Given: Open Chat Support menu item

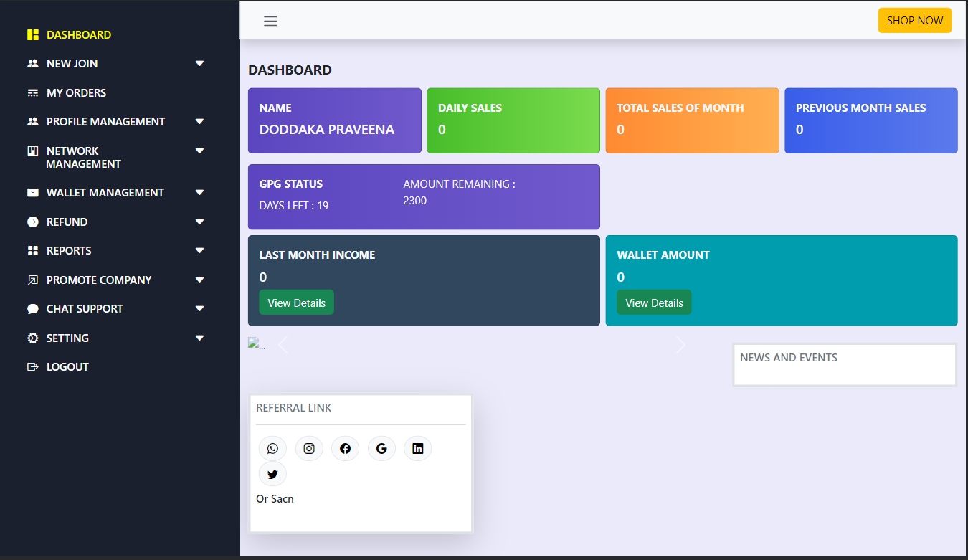Looking at the screenshot, I should click(85, 308).
